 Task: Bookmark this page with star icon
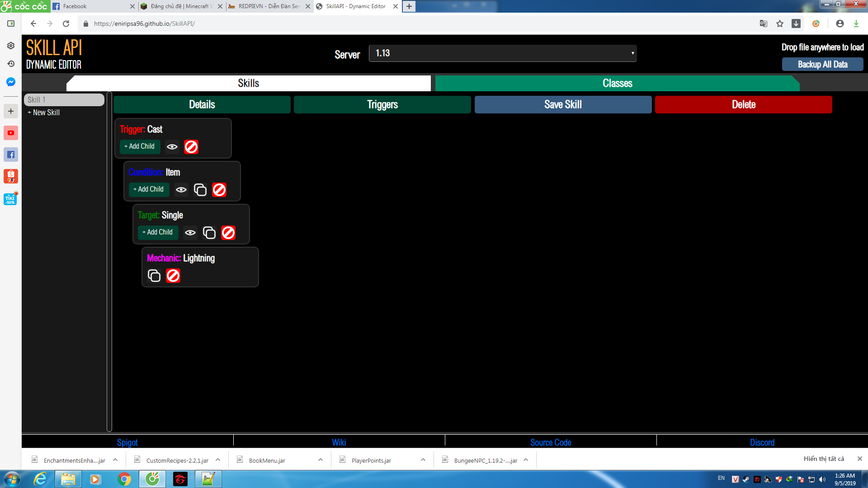pyautogui.click(x=780, y=23)
